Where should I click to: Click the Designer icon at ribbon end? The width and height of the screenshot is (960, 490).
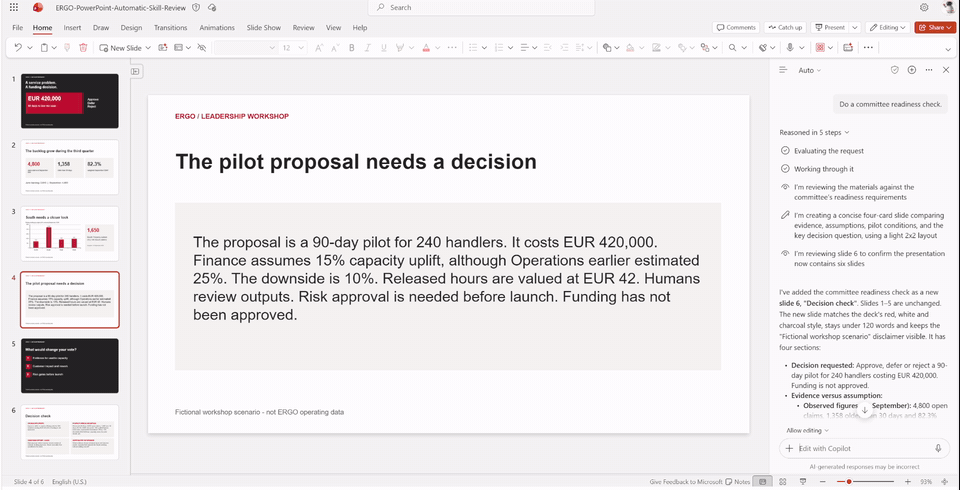[848, 47]
